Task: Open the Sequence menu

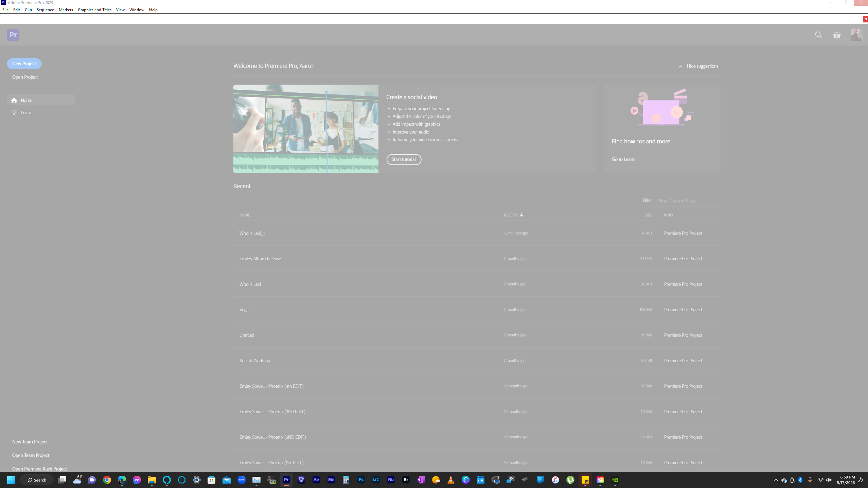Action: (45, 10)
